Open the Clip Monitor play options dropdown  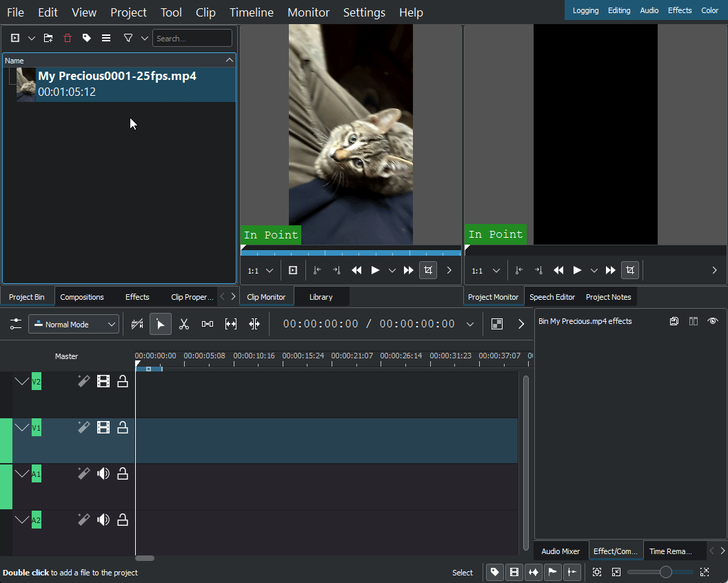[x=392, y=271]
